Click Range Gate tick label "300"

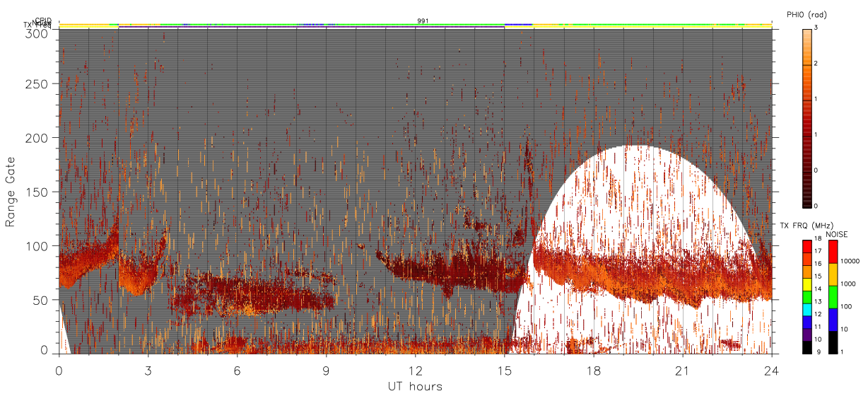click(38, 33)
